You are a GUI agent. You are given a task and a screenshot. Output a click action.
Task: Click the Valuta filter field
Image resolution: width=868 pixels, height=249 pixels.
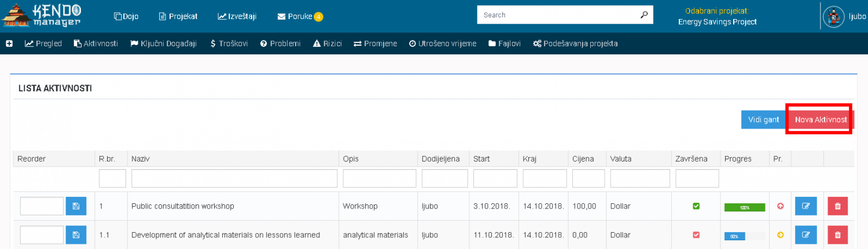click(640, 178)
